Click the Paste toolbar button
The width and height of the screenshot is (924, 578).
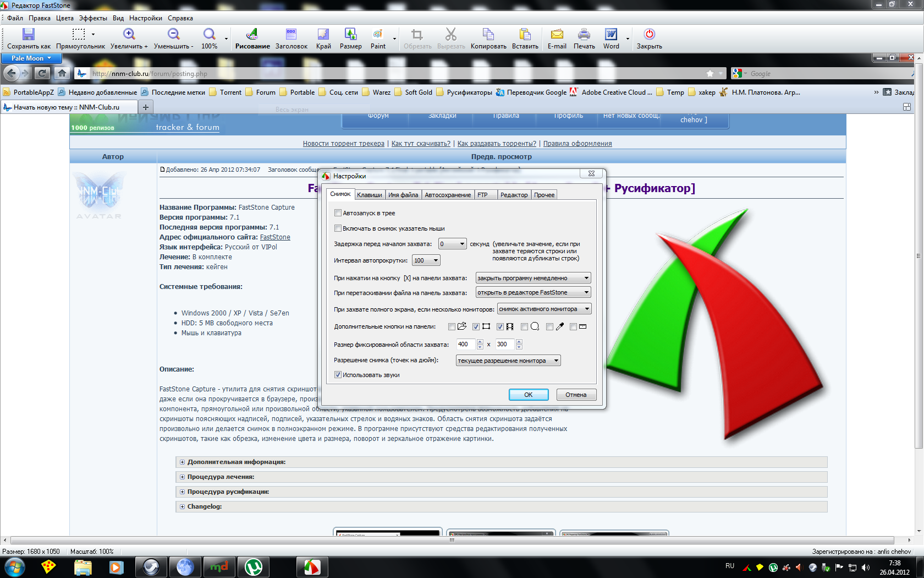click(525, 35)
